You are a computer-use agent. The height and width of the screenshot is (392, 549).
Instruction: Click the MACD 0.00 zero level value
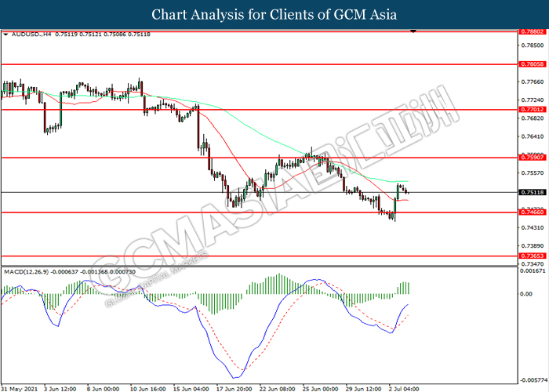pos(526,294)
